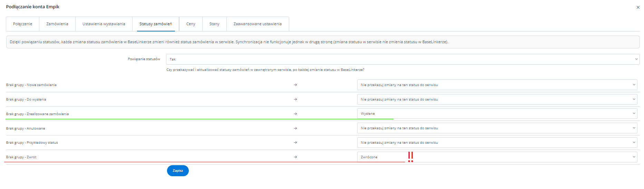Open the Ceny tab
The width and height of the screenshot is (644, 189).
click(191, 24)
